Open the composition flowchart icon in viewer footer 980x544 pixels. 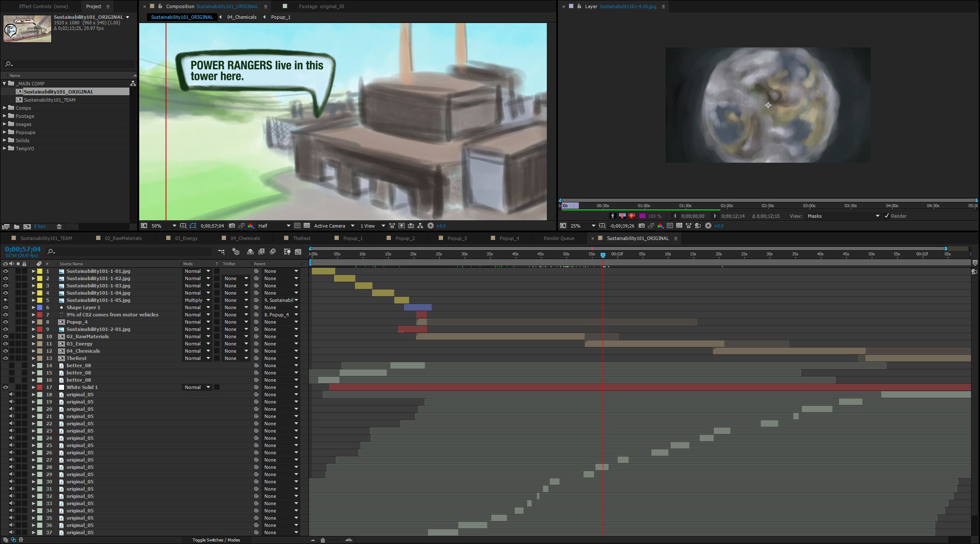tap(420, 226)
